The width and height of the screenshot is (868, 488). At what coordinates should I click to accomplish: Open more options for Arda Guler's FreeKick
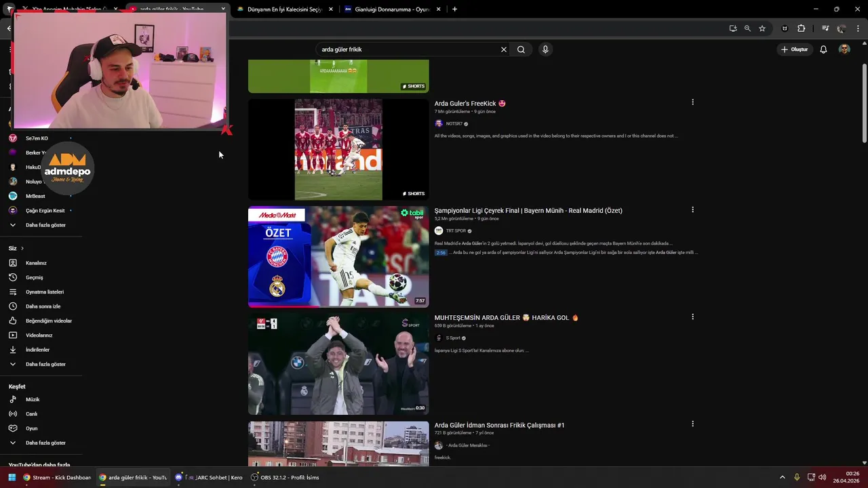tap(692, 102)
